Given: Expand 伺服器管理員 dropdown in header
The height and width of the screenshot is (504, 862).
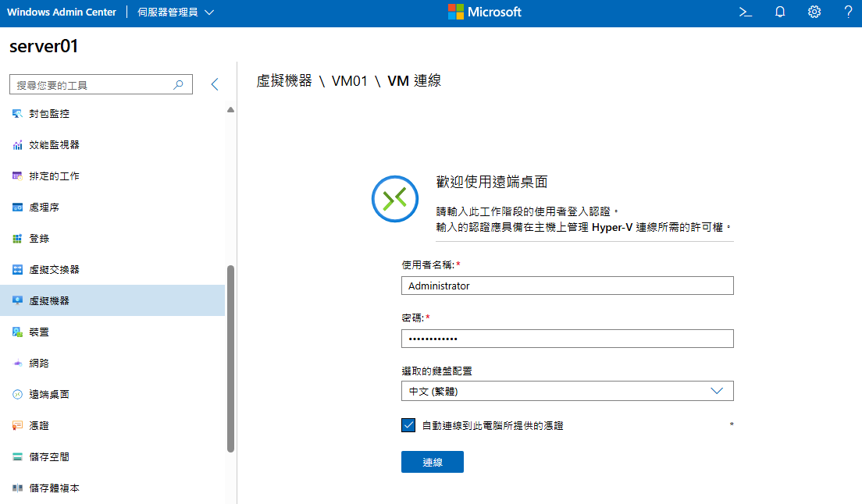Looking at the screenshot, I should 176,12.
